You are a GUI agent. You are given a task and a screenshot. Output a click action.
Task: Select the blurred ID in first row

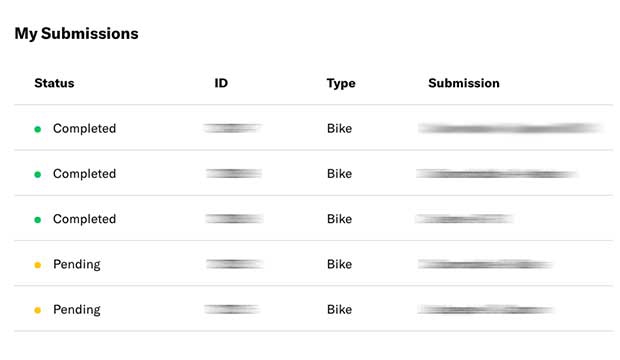(232, 128)
